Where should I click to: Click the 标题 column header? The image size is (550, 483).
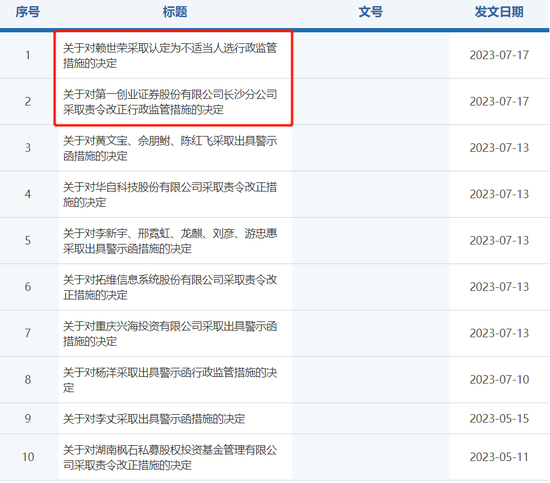175,12
